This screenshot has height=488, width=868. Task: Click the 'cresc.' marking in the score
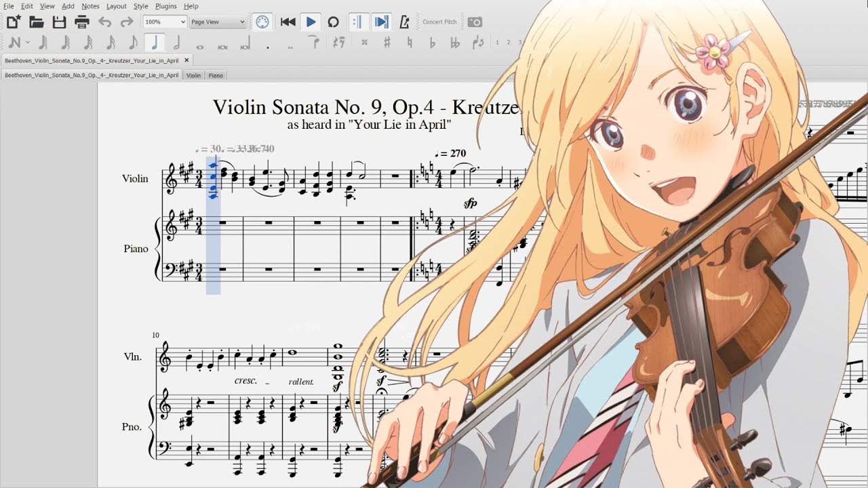coord(245,381)
